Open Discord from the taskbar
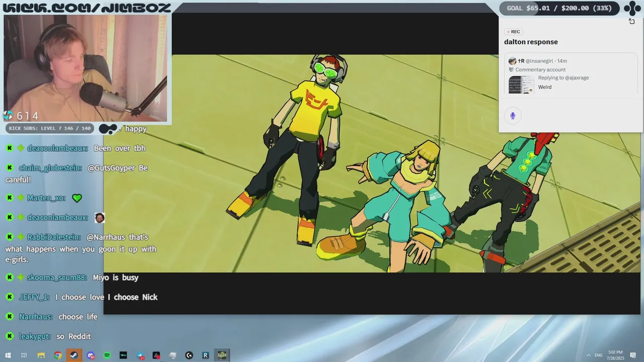This screenshot has height=362, width=644. point(91,355)
